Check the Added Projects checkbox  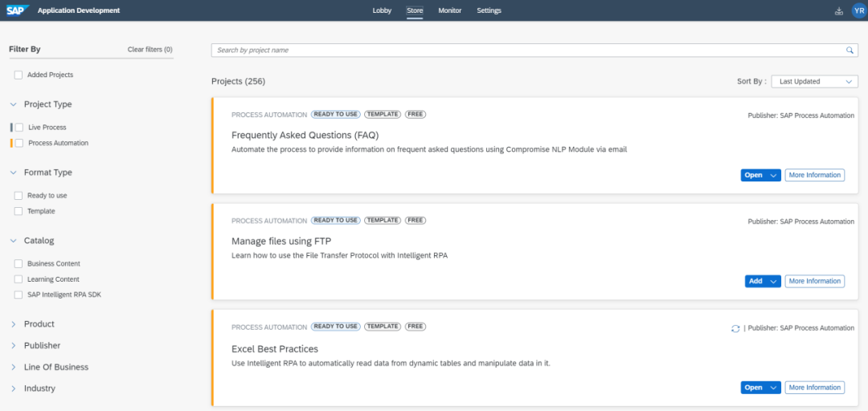[18, 75]
